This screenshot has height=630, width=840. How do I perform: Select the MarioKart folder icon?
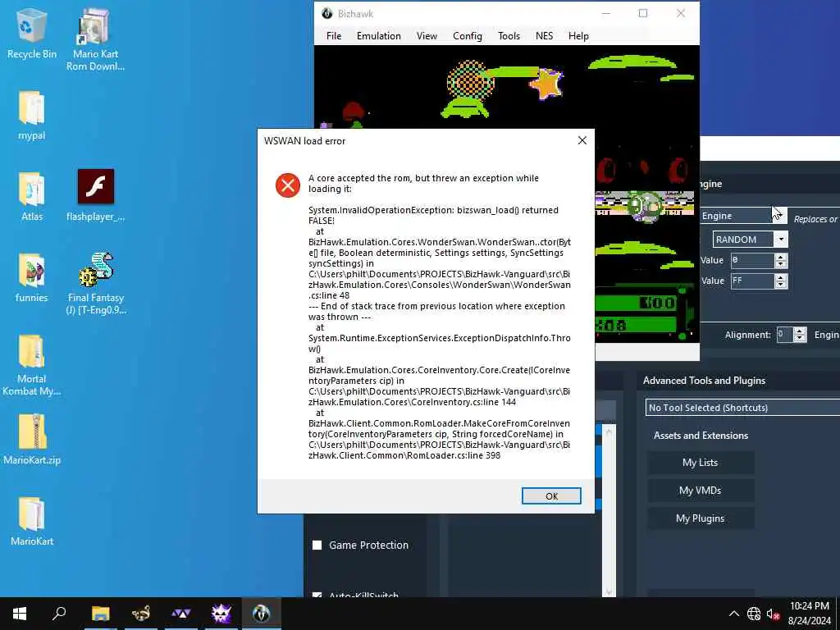coord(32,521)
